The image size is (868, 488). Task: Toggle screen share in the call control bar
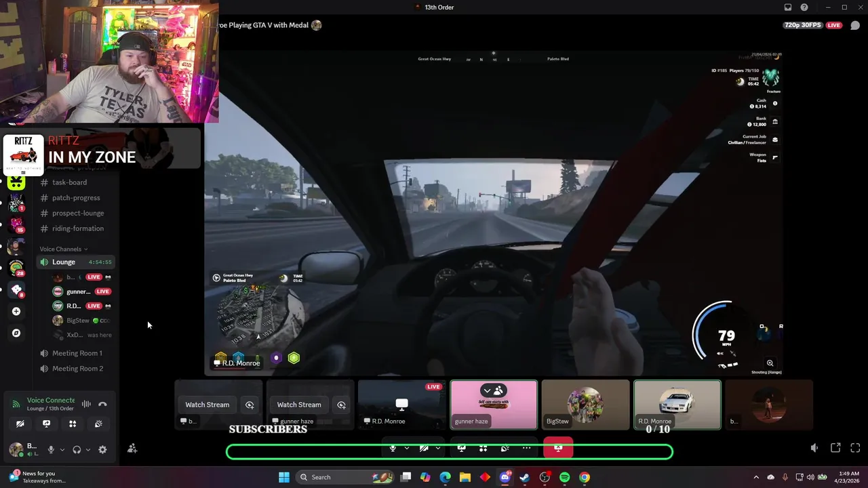(x=461, y=448)
